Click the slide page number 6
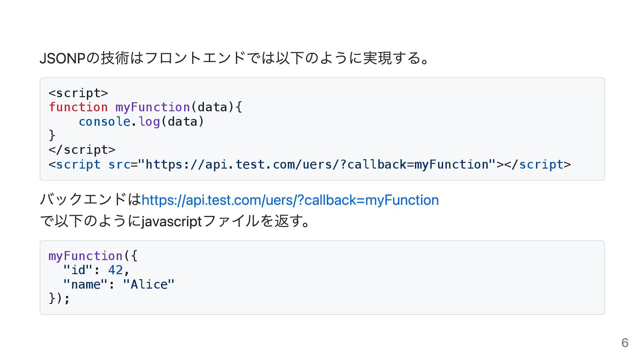The height and width of the screenshot is (362, 644). 625,343
